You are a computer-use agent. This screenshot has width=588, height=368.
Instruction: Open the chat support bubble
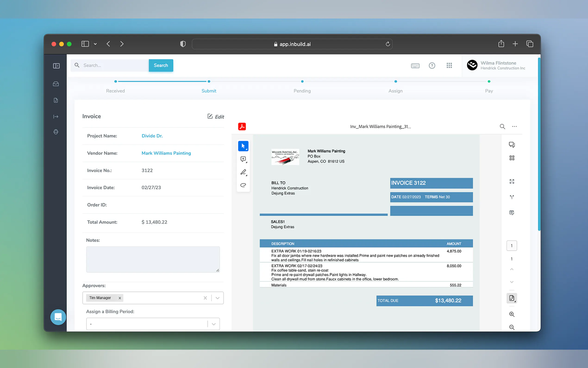[x=58, y=317]
